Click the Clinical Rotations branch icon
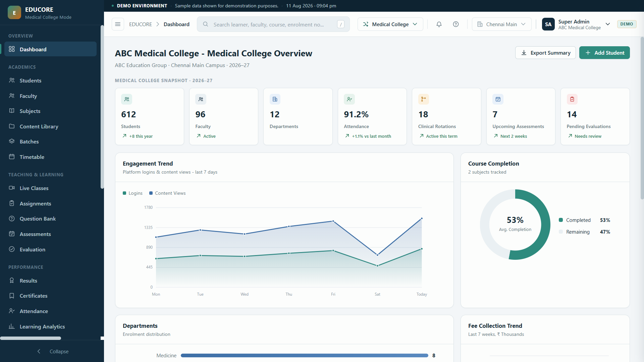The image size is (644, 362). tap(424, 99)
